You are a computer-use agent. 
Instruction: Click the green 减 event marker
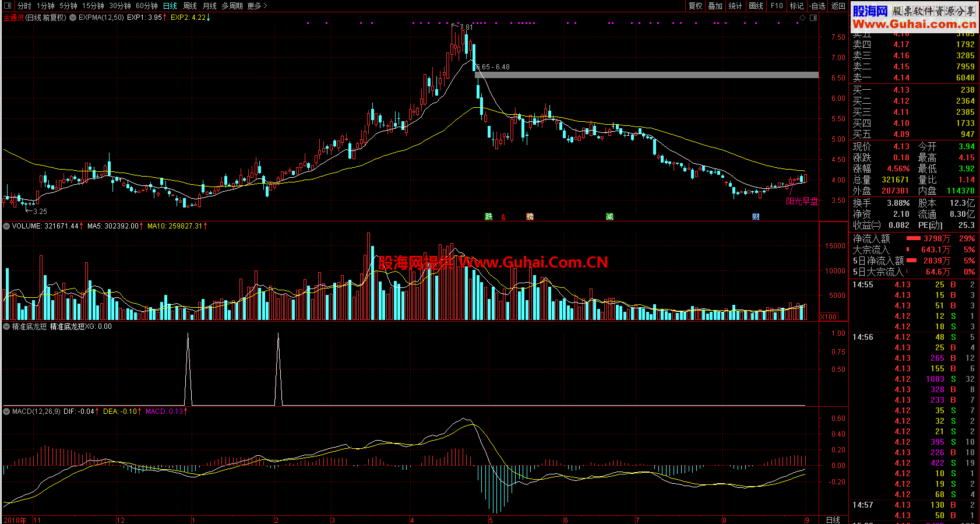609,216
